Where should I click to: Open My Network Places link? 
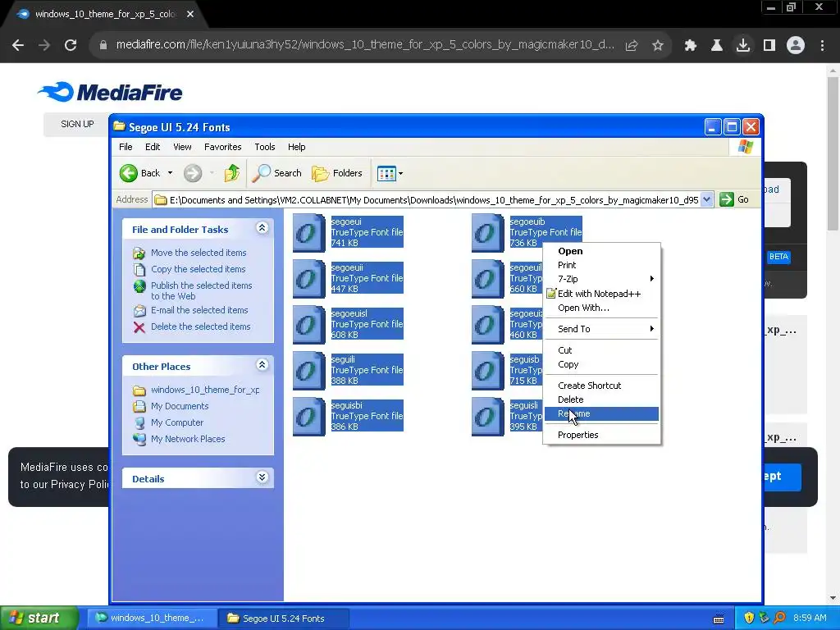pyautogui.click(x=188, y=439)
